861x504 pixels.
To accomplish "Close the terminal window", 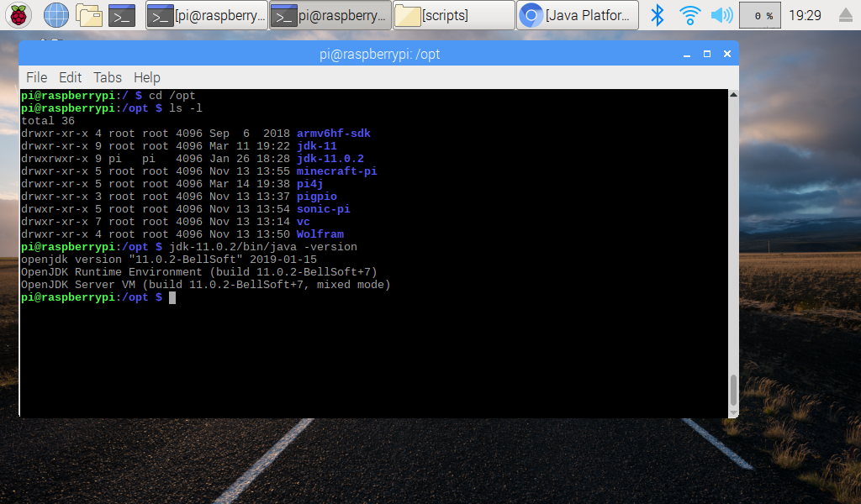I will point(727,55).
